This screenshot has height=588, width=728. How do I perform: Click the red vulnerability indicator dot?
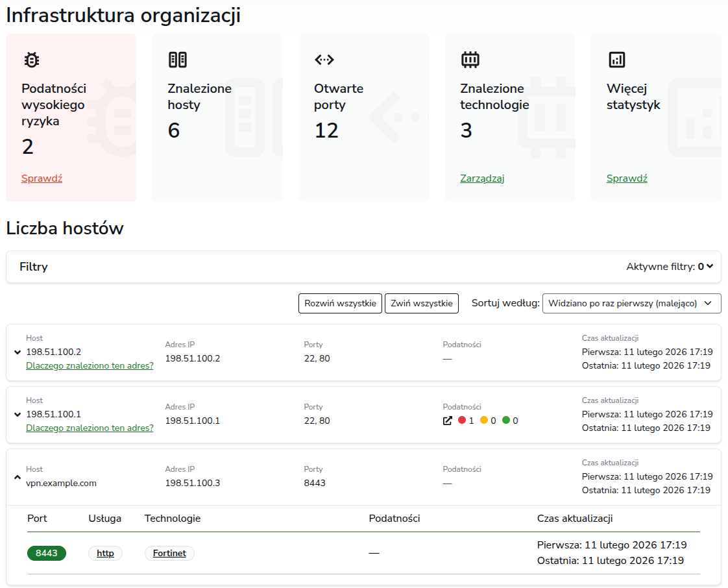[x=462, y=421]
